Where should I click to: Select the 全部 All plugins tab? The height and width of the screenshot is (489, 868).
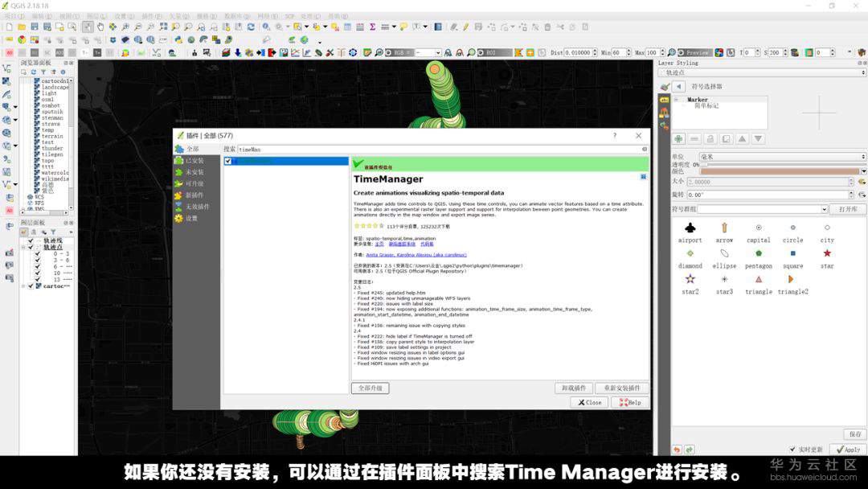(197, 149)
